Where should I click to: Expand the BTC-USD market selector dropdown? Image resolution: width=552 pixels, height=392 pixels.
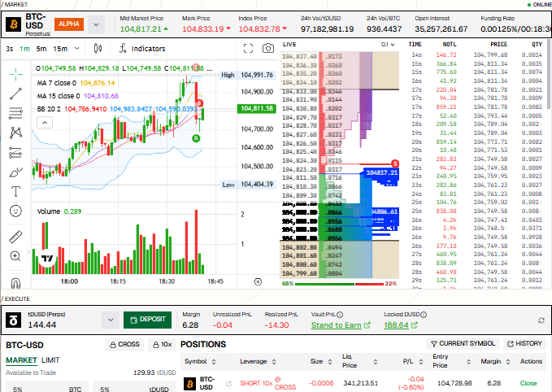tap(96, 24)
